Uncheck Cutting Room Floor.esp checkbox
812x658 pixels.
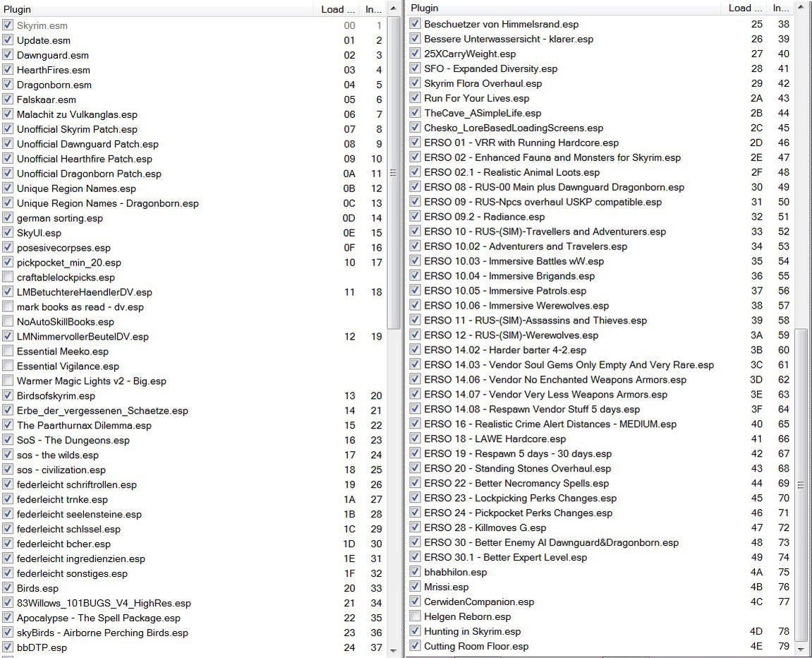pos(415,645)
